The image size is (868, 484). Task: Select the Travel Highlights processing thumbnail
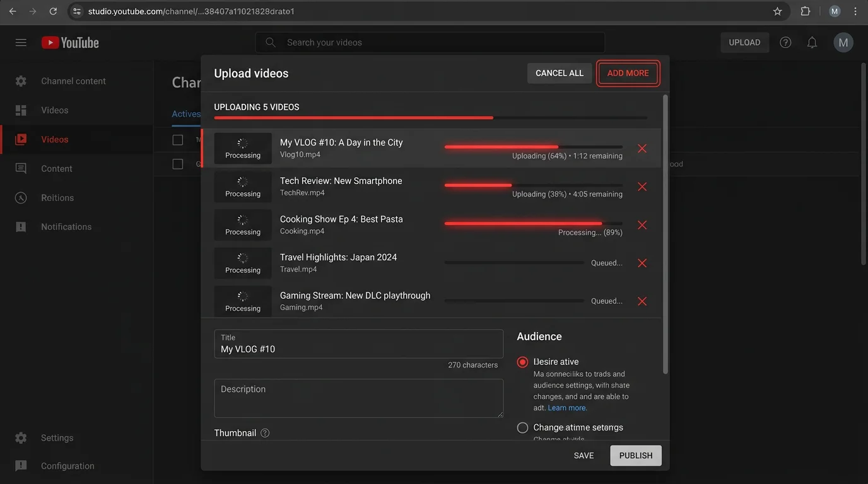pyautogui.click(x=243, y=263)
